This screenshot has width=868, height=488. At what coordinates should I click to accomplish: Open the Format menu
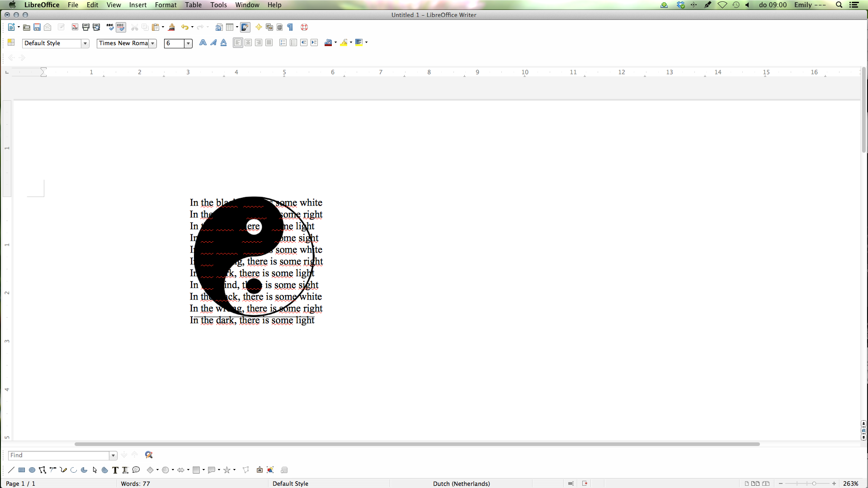pyautogui.click(x=165, y=5)
